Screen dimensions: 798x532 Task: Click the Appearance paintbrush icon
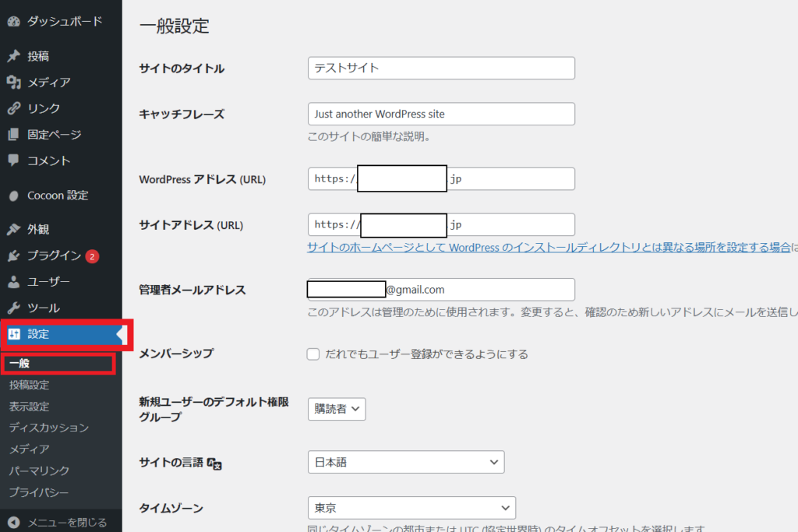pyautogui.click(x=13, y=230)
